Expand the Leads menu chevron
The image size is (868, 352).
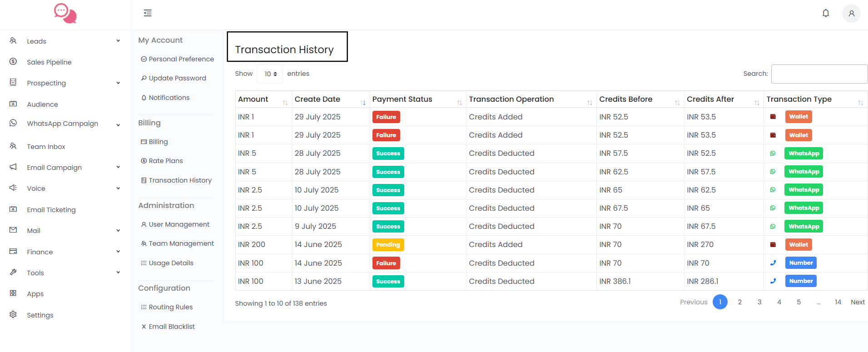(x=118, y=41)
